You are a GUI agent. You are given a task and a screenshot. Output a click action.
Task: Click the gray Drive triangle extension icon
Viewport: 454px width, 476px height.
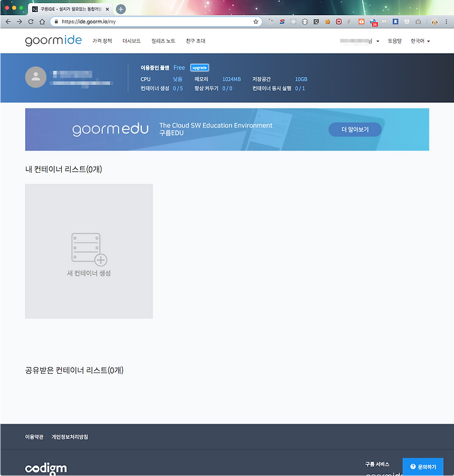pos(349,21)
